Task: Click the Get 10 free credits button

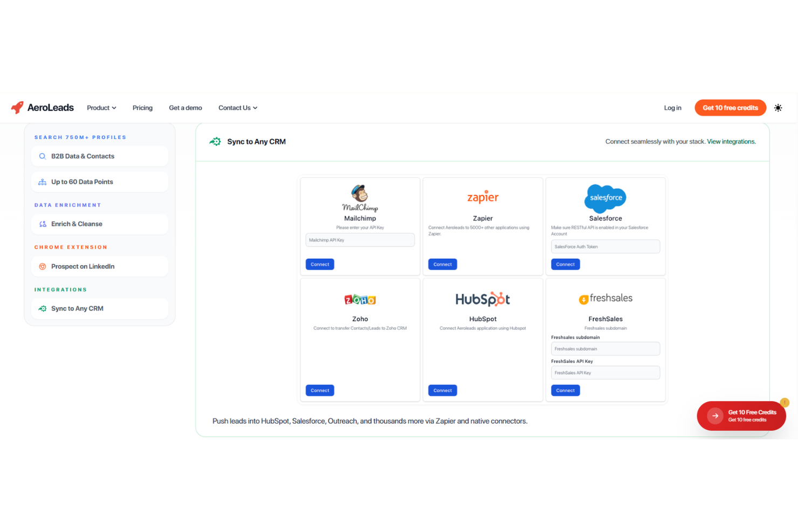Action: click(730, 107)
